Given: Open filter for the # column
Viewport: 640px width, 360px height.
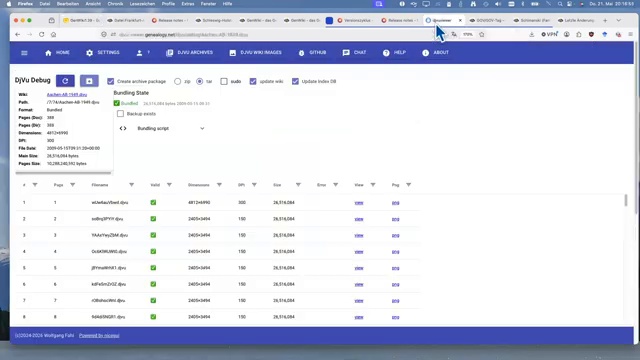Looking at the screenshot, I should (35, 185).
